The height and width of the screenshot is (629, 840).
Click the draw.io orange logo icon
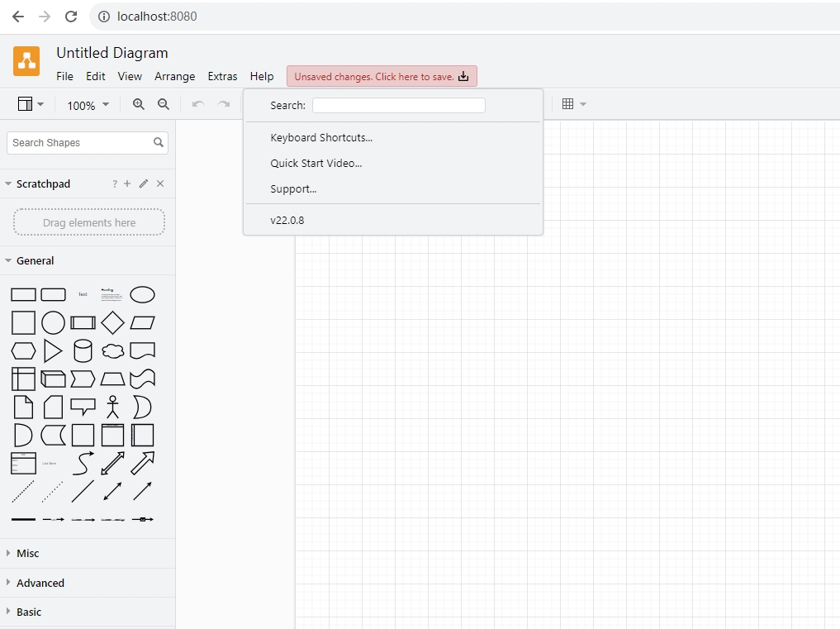tap(26, 61)
